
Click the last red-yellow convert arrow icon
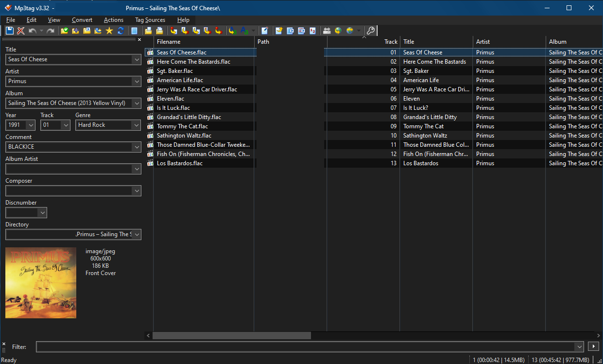(218, 31)
